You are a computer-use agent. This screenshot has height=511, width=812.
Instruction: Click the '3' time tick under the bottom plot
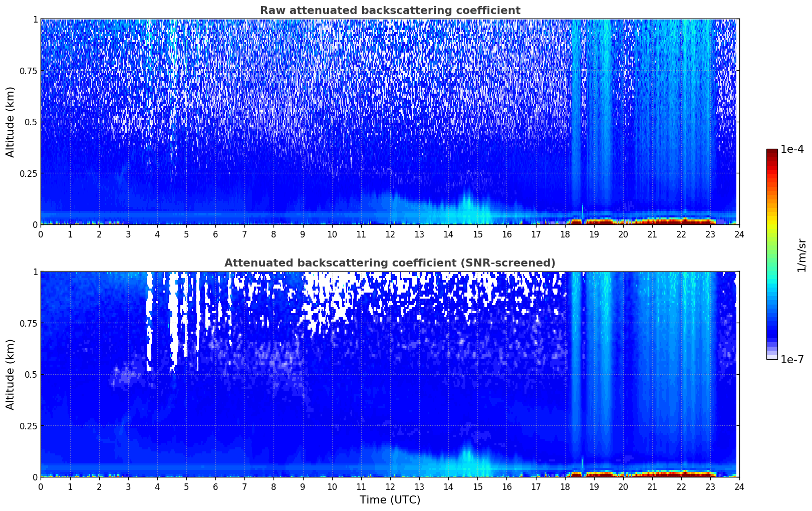128,486
